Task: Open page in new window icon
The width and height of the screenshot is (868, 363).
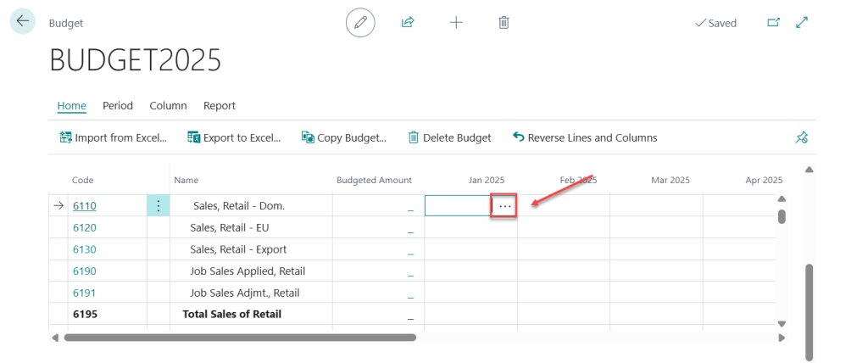Action: 773,23
